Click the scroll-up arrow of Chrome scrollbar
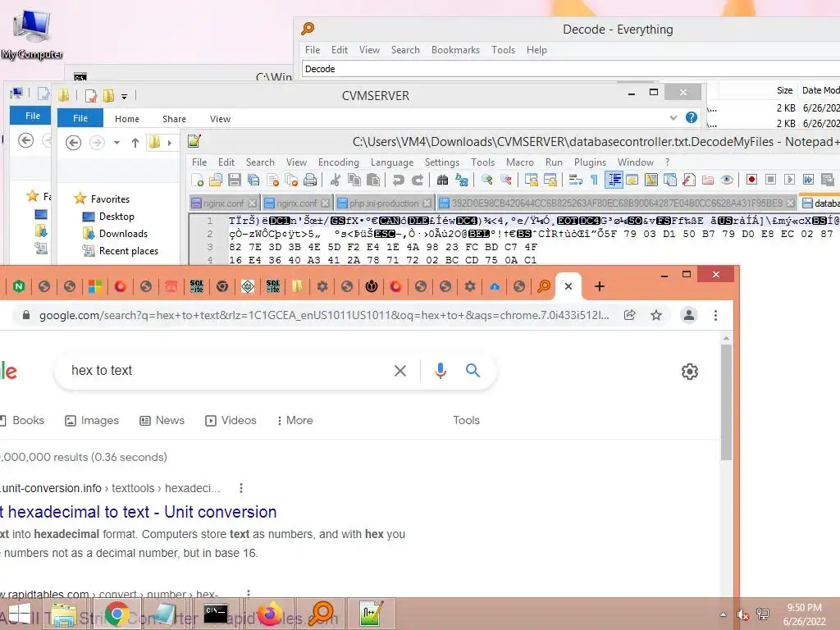This screenshot has width=840, height=630. coord(727,339)
